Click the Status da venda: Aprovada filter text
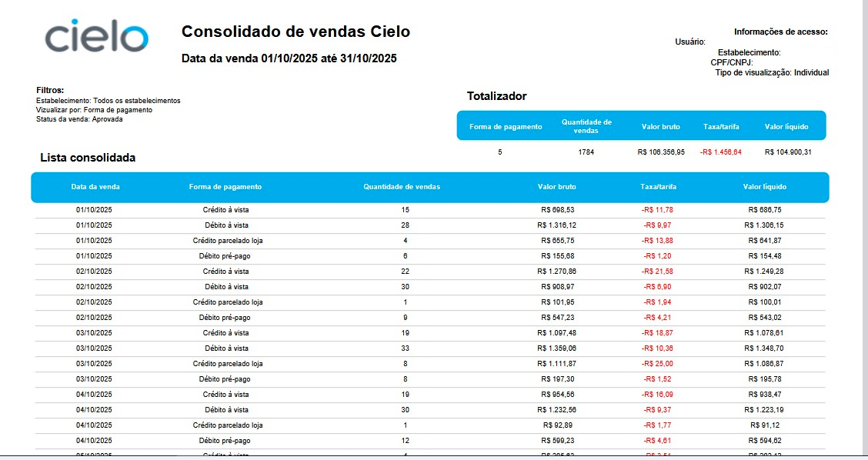Screen dimensions: 868x460 [80, 119]
